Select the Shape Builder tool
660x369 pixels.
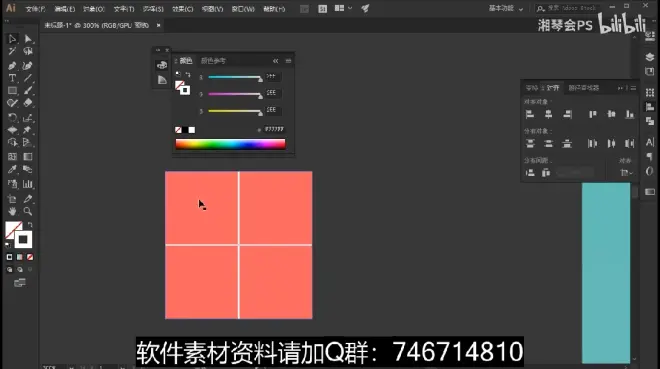pyautogui.click(x=12, y=142)
